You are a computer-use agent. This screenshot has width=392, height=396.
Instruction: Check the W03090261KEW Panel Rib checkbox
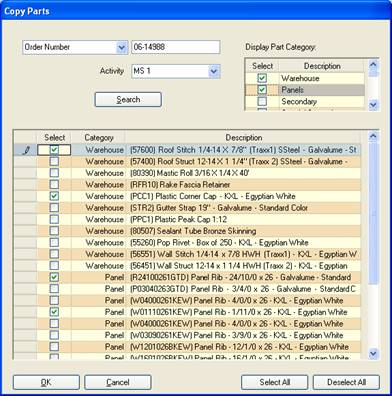pos(54,335)
